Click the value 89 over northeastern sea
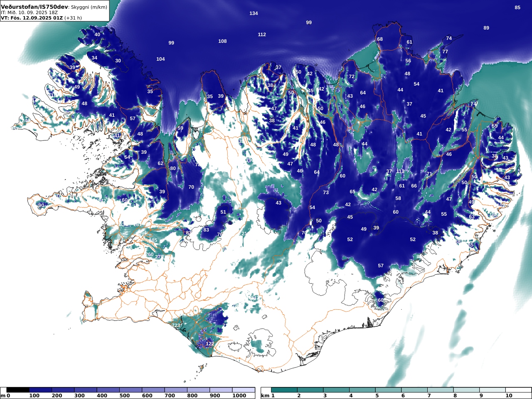Screen dimensions: 532x399 click(x=486, y=28)
